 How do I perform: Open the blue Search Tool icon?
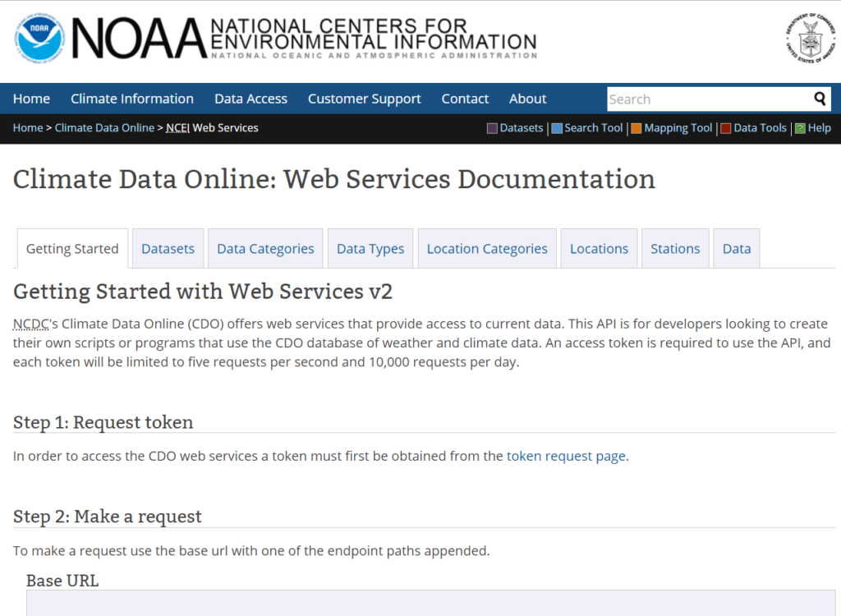coord(555,128)
